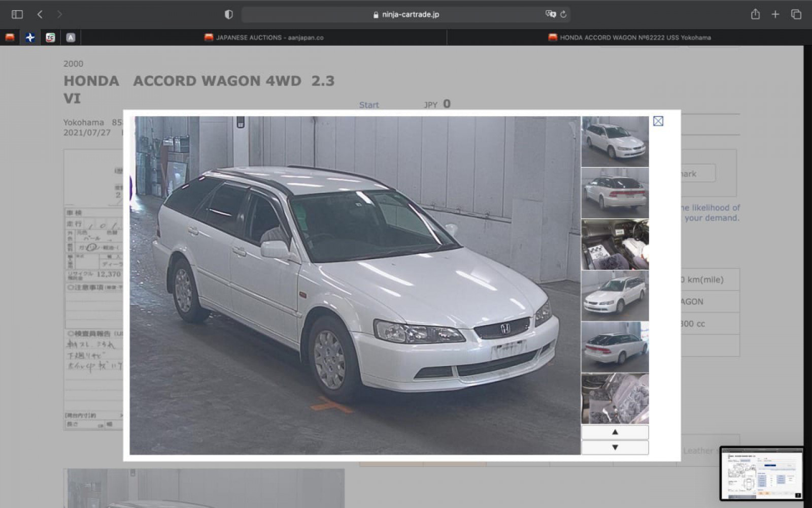Click the Yokohama auction location text
812x508 pixels.
pos(83,122)
